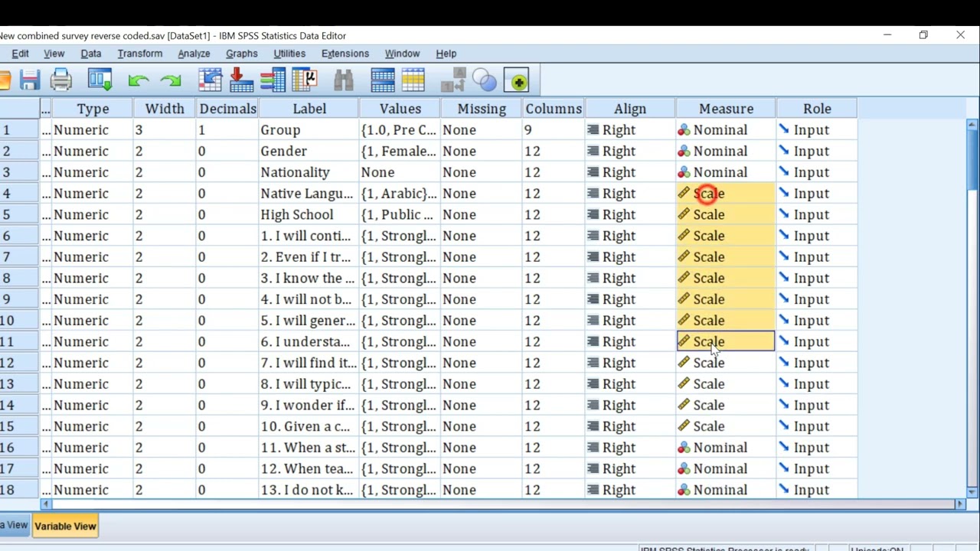The image size is (980, 551).
Task: Click values cell '{1, Public ...'
Action: point(400,215)
